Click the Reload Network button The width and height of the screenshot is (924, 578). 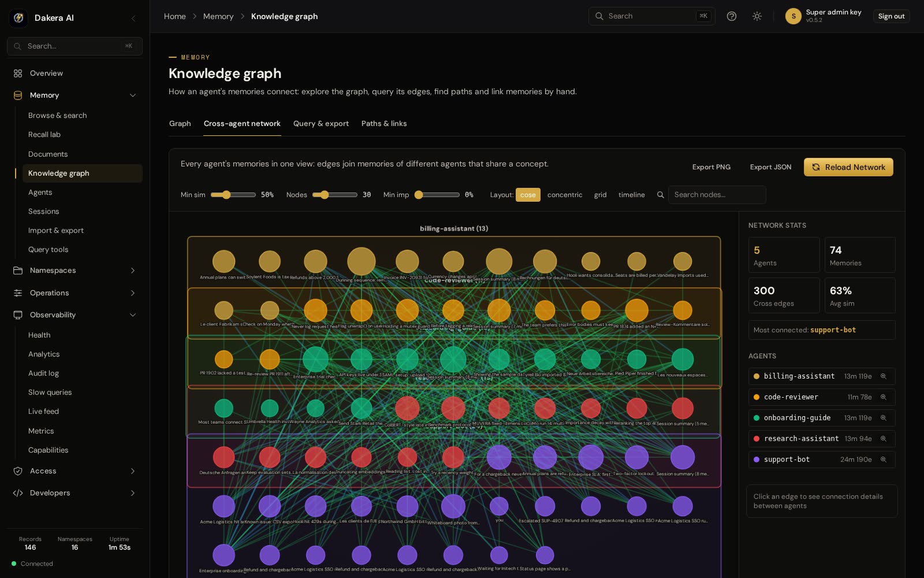848,167
